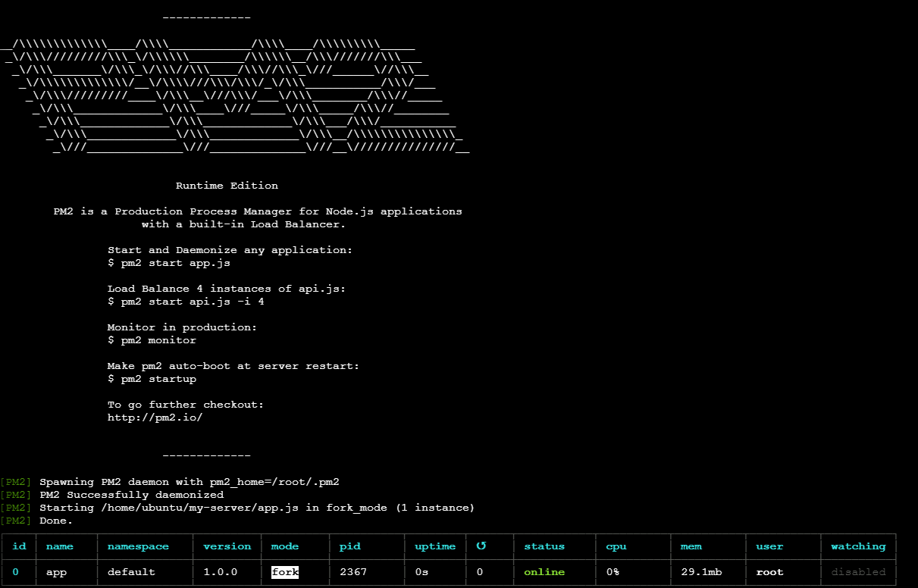Click the restart count arrow icon header
918x588 pixels.
pyautogui.click(x=481, y=546)
